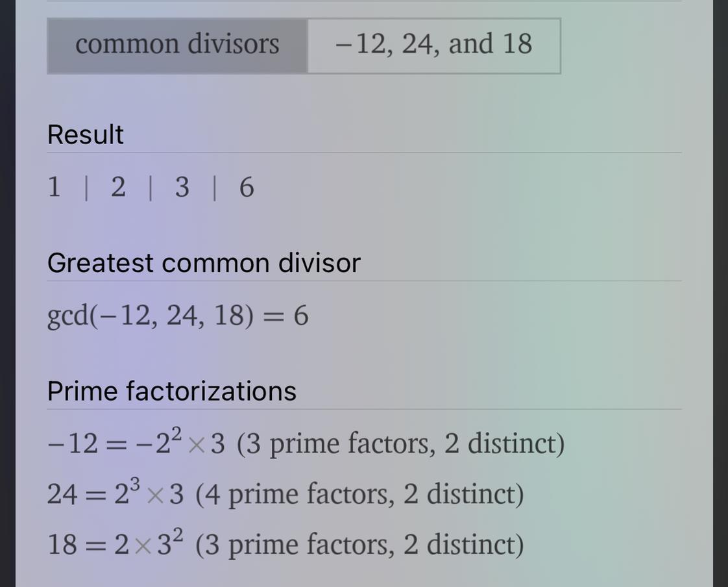Click the prime factors note on the 18 line
Viewport: 728px width, 587px height.
coord(359,544)
